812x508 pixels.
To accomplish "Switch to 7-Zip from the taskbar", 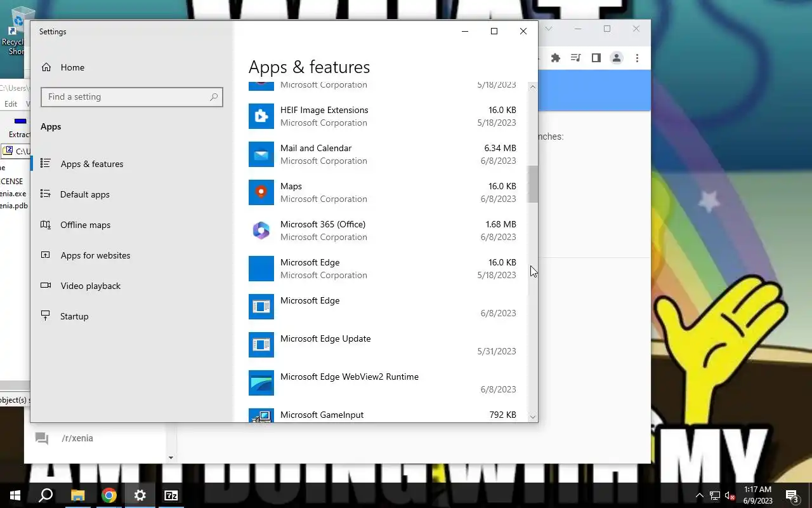I will click(x=171, y=495).
